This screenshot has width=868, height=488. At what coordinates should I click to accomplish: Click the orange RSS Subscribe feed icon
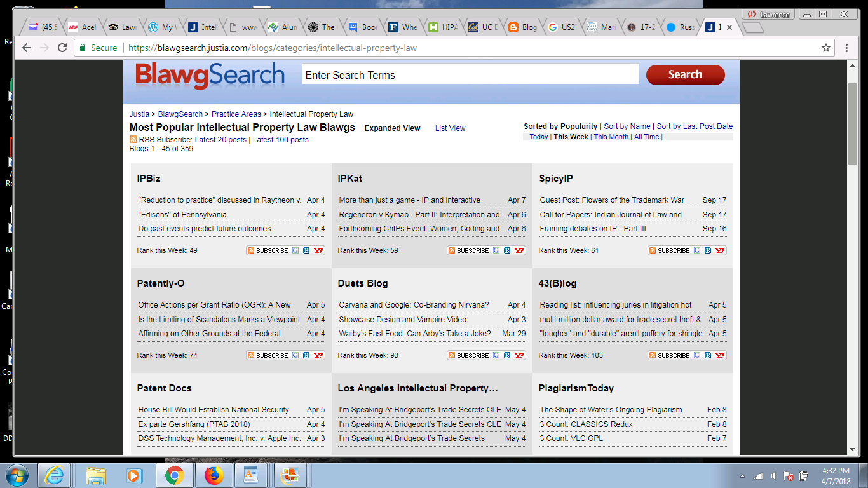click(133, 140)
